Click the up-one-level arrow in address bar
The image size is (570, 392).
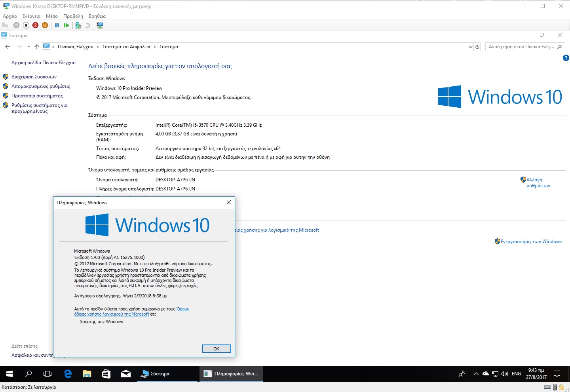coord(37,47)
